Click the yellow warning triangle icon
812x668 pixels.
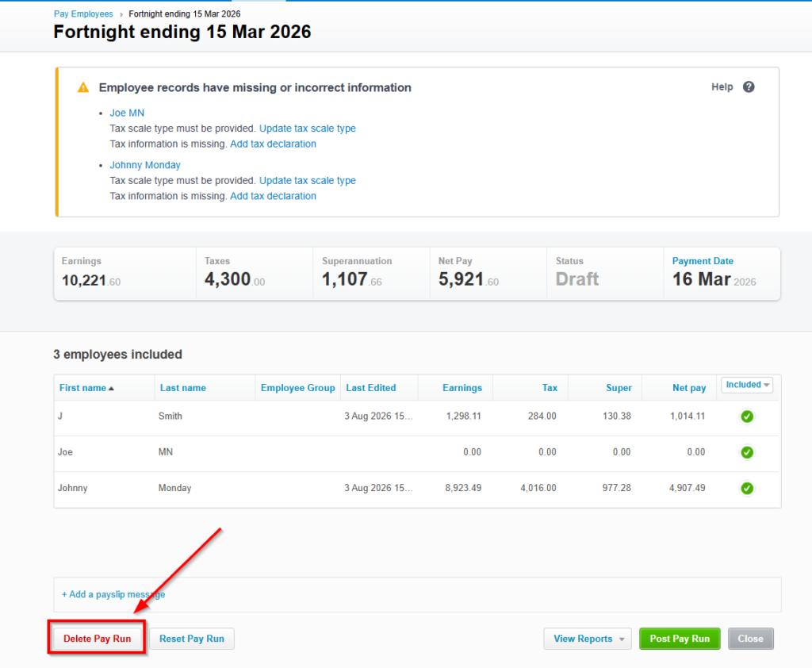[x=82, y=87]
